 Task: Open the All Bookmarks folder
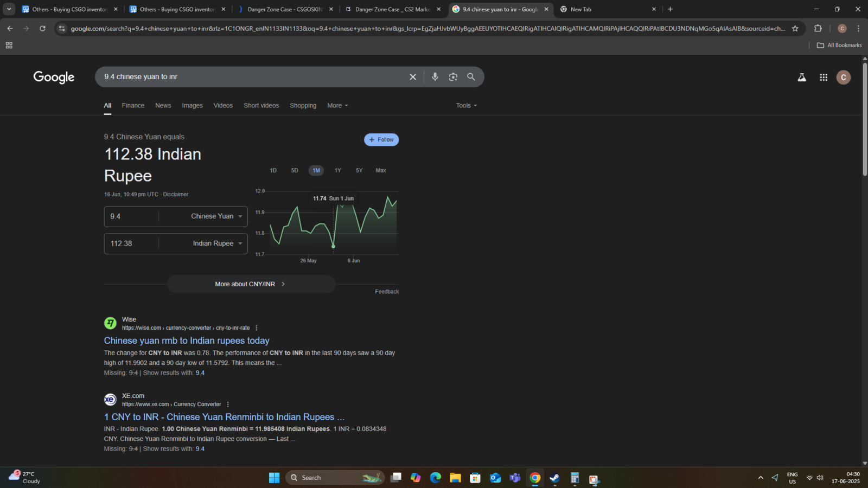(839, 45)
